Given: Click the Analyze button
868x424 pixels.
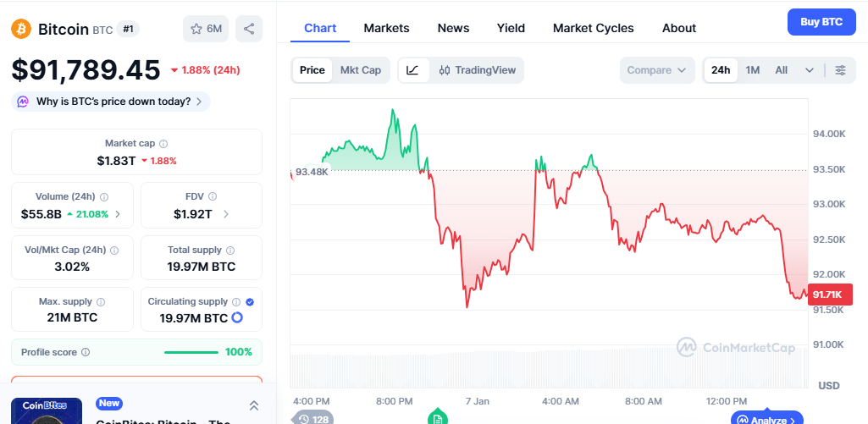Looking at the screenshot, I should click(766, 419).
